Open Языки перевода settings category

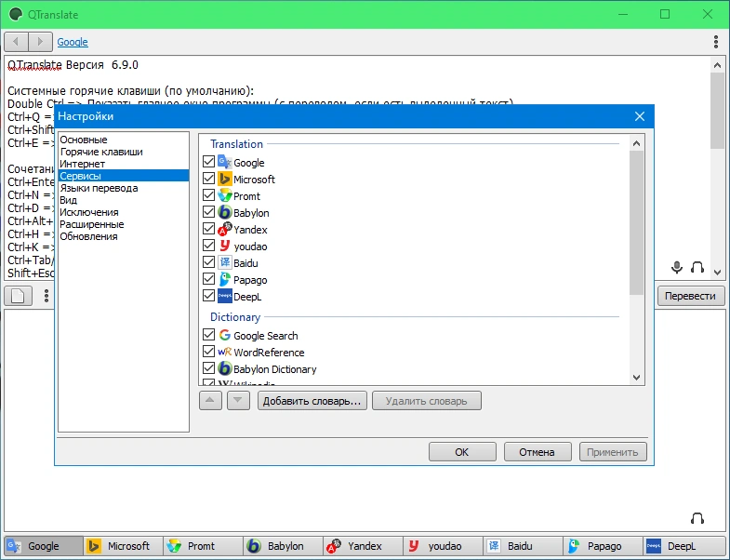coord(124,188)
